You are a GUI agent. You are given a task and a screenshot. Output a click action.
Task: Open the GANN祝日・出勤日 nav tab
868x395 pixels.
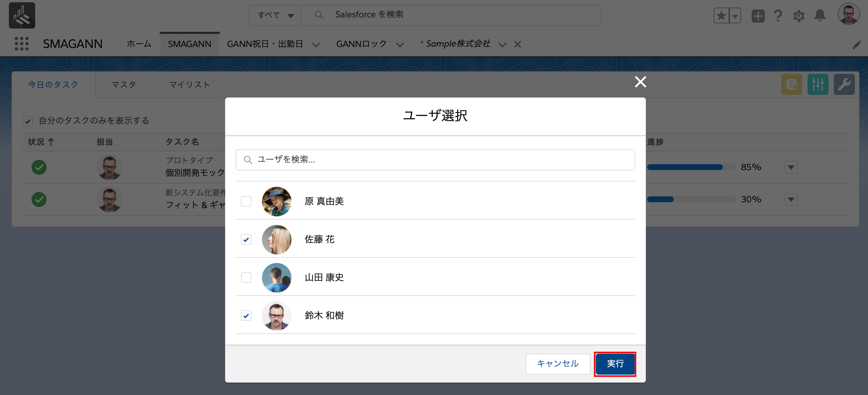[265, 44]
